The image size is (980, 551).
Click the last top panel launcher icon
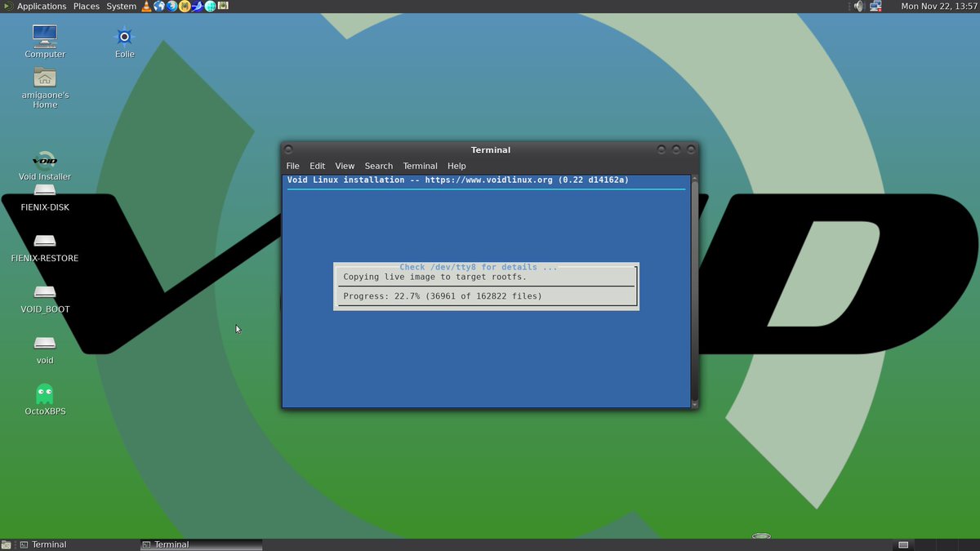tap(223, 6)
